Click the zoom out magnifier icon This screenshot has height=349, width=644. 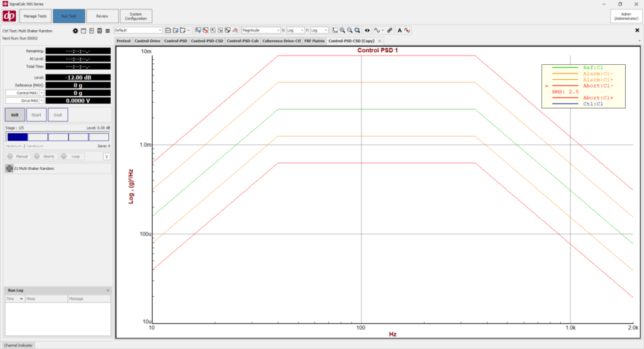350,30
